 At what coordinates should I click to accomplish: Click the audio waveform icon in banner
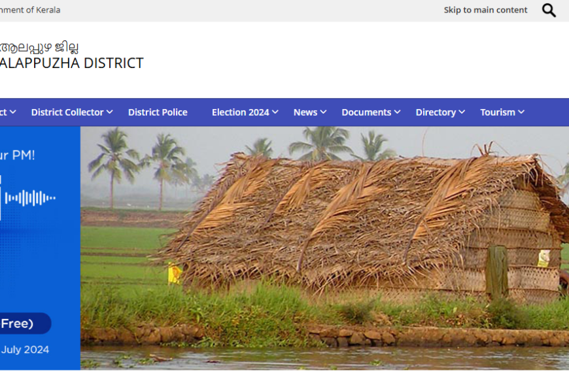coord(30,198)
